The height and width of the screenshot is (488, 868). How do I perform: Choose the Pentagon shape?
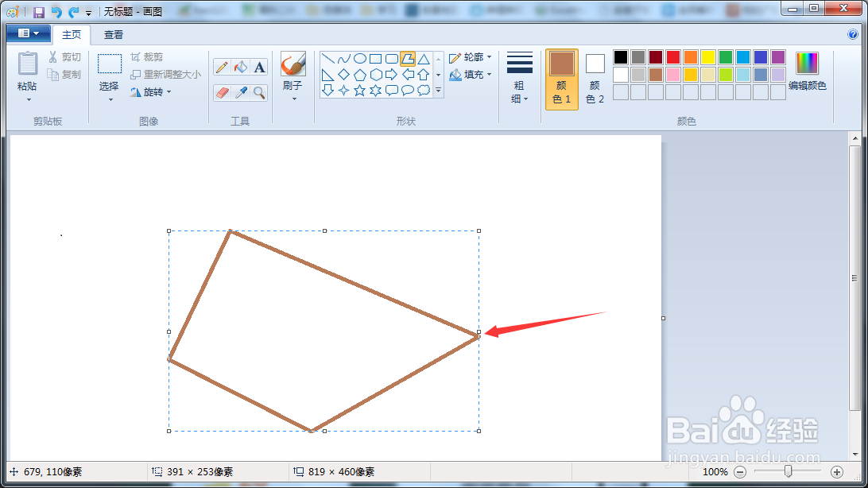pyautogui.click(x=360, y=75)
